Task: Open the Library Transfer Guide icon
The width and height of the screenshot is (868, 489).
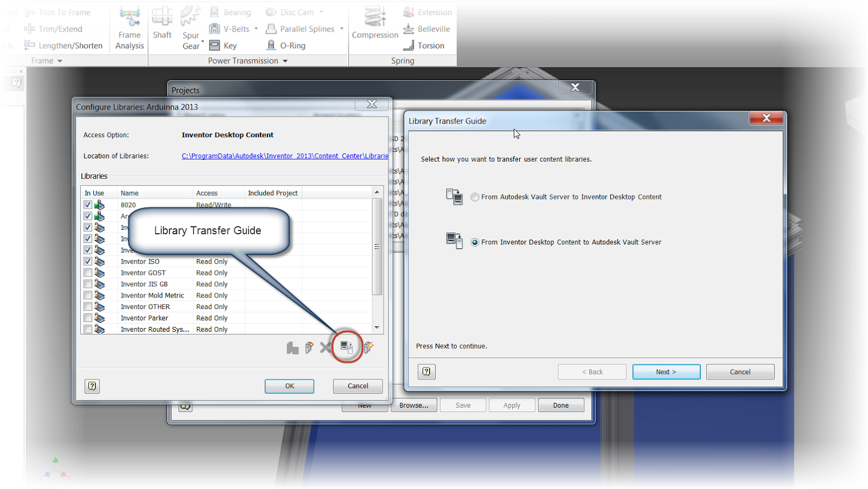Action: (x=347, y=347)
